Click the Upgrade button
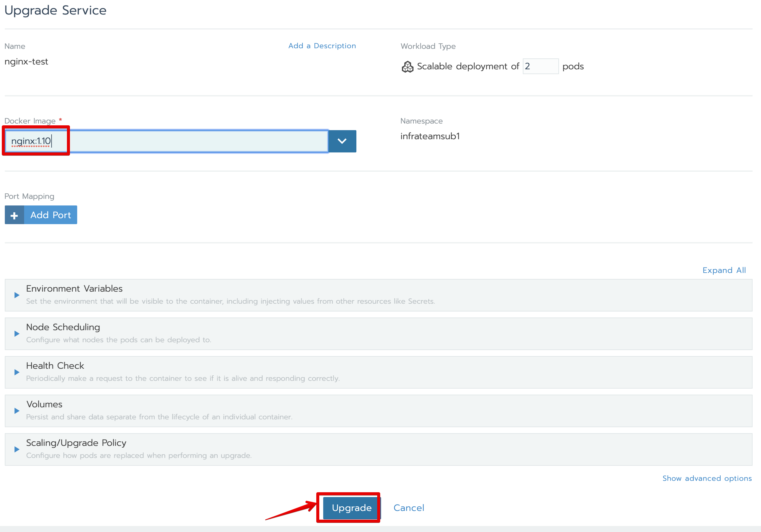 click(x=351, y=508)
